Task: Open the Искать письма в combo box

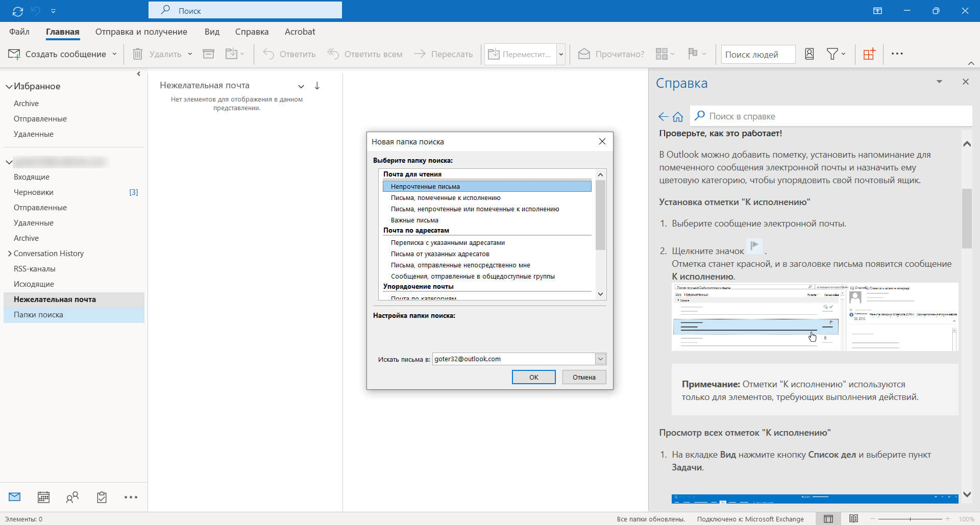Action: tap(519, 359)
